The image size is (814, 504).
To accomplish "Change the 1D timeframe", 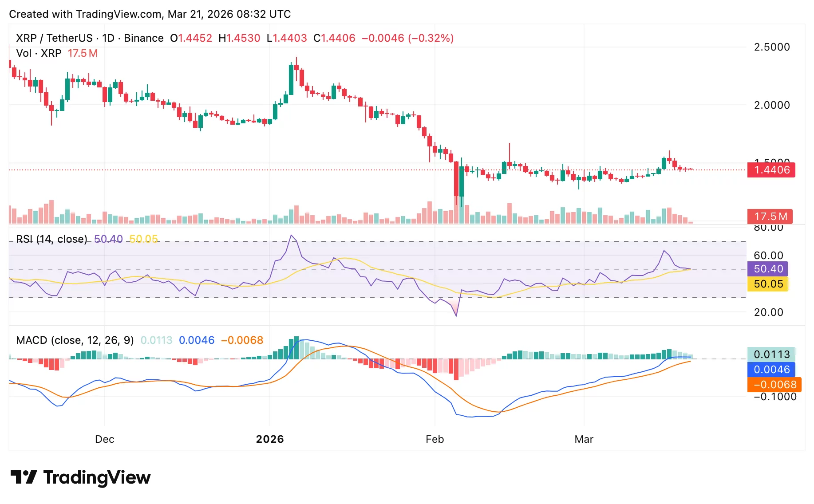I will tap(108, 38).
